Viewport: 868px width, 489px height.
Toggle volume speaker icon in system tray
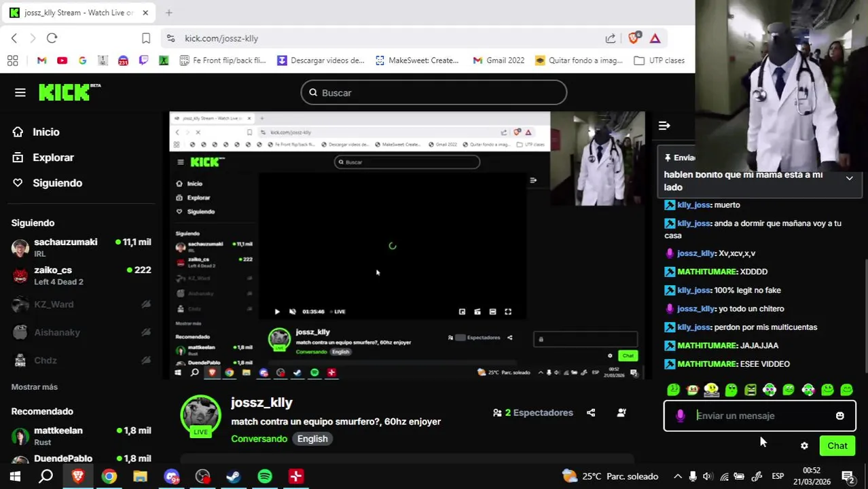click(x=707, y=476)
